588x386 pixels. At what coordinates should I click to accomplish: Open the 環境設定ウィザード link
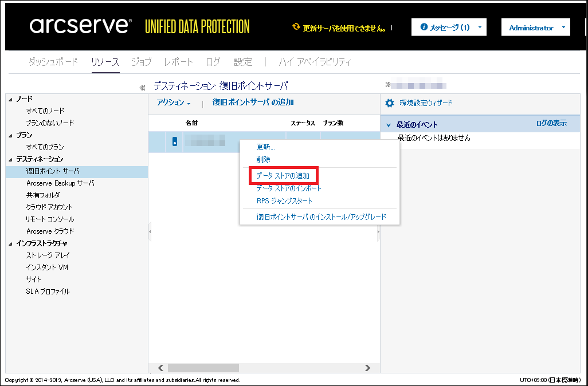[426, 103]
